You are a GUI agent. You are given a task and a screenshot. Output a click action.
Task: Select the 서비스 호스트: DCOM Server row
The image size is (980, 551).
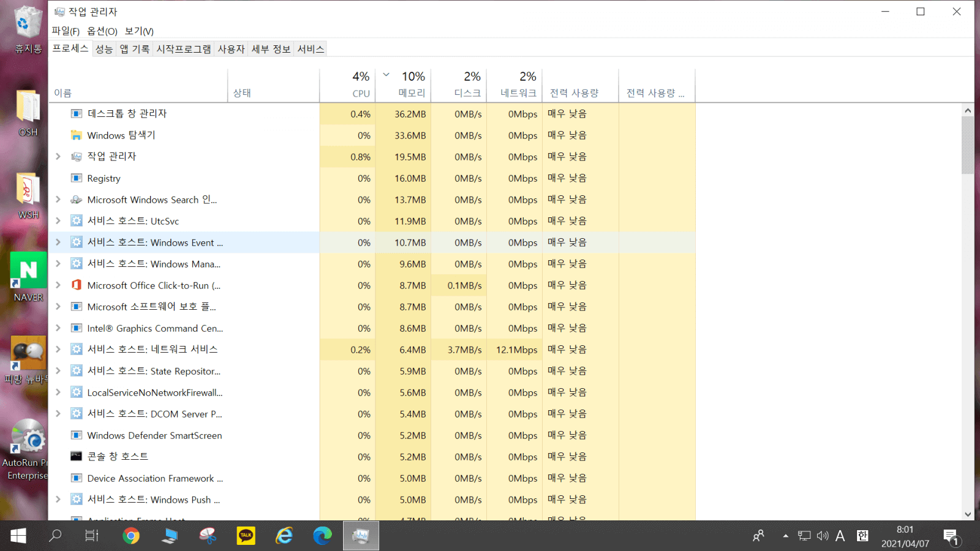click(372, 414)
